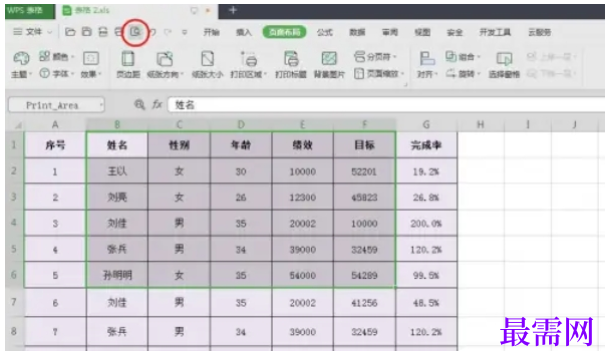Viewport: 612px width, 363px height.
Task: Click the Save icon in quick toolbar
Action: point(86,32)
